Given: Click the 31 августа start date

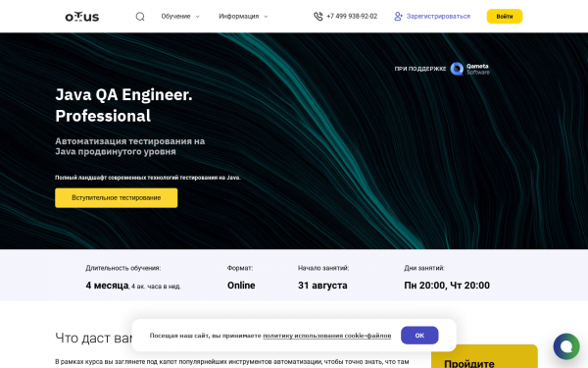Looking at the screenshot, I should click(322, 286).
